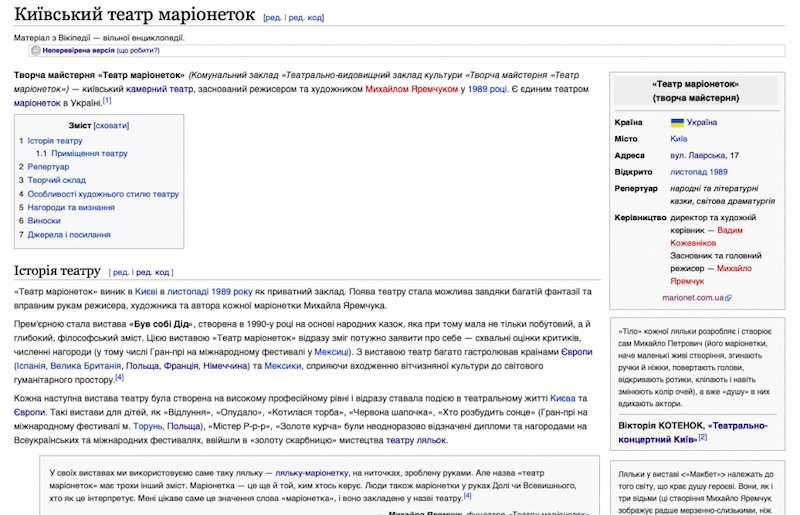
Task: Open the «Франція» link
Action: pos(181,366)
